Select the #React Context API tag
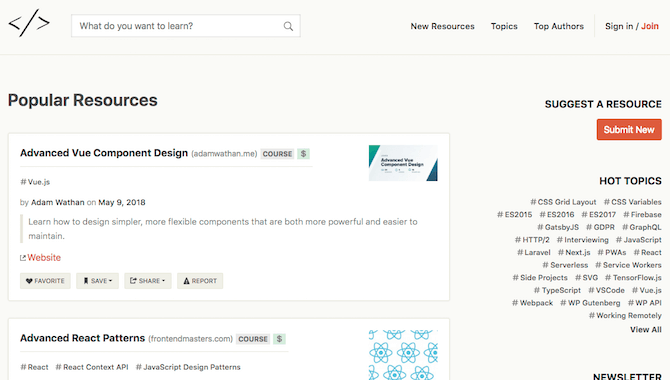 [x=92, y=367]
